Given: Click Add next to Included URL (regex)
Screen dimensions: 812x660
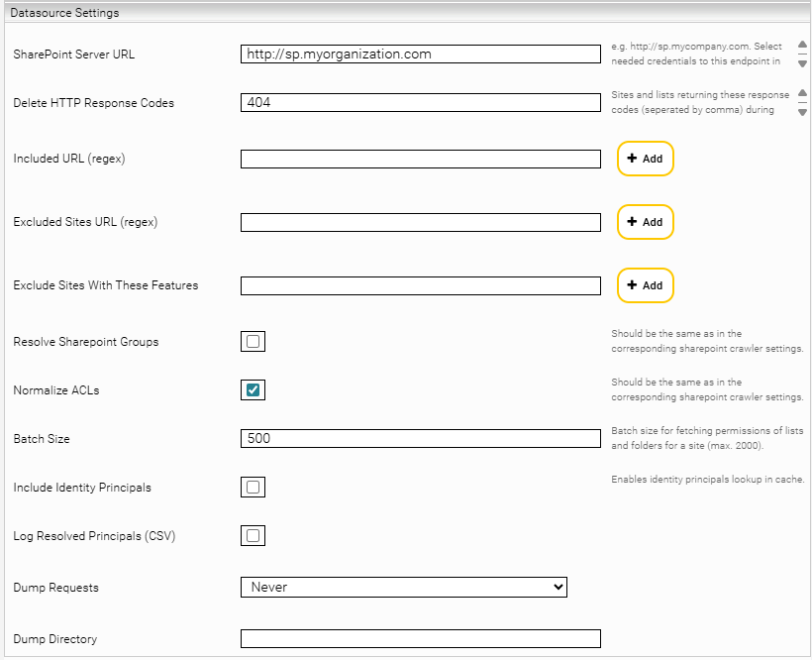Looking at the screenshot, I should pyautogui.click(x=645, y=159).
